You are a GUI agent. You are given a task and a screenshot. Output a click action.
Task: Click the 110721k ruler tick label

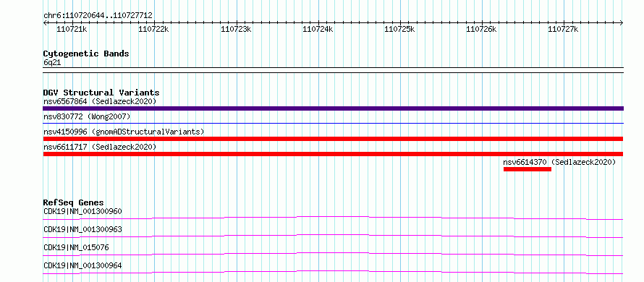(x=72, y=30)
